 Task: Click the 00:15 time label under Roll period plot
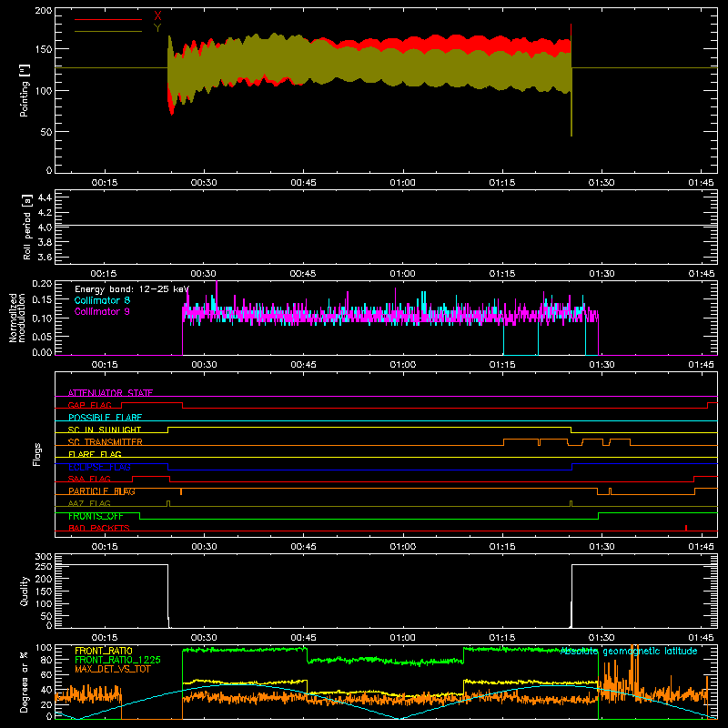104,274
